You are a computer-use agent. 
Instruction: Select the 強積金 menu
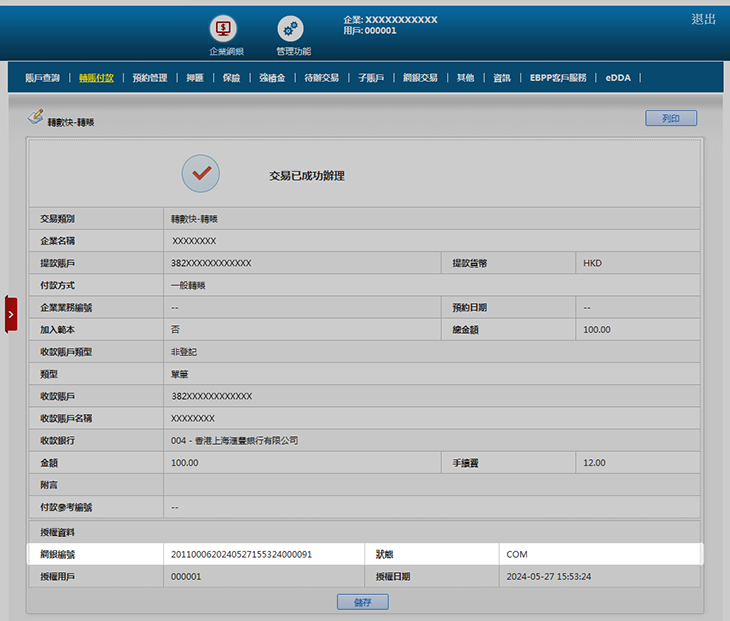click(272, 77)
